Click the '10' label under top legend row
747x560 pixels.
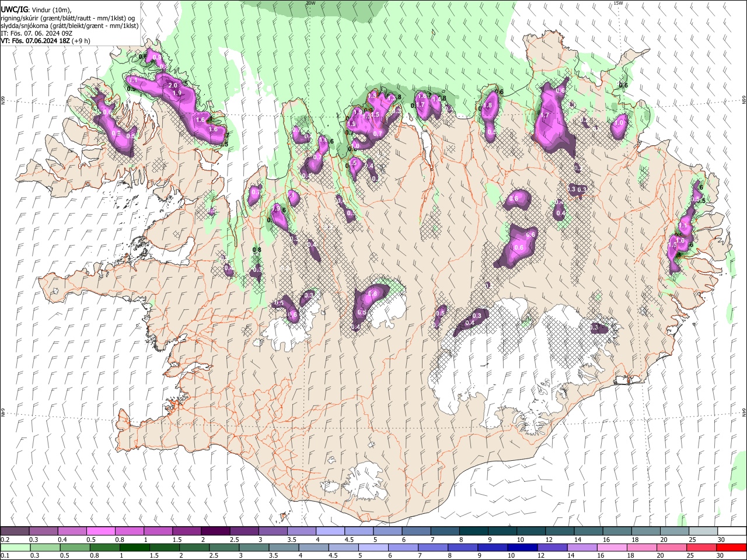click(x=520, y=540)
